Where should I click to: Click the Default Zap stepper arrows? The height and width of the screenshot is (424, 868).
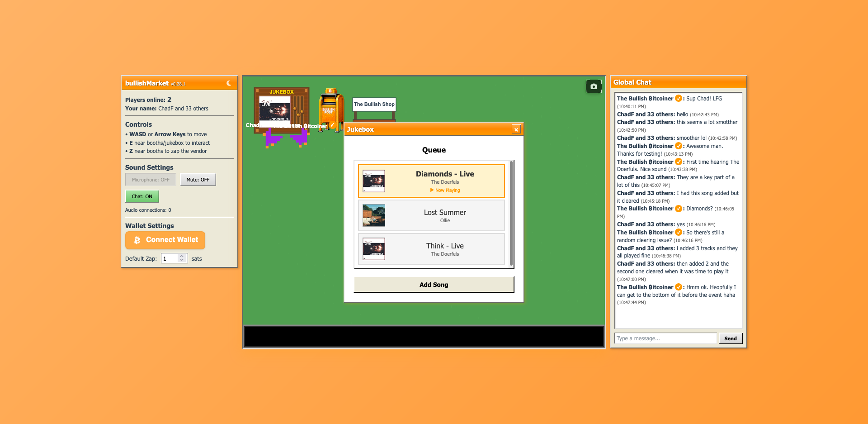(x=182, y=258)
